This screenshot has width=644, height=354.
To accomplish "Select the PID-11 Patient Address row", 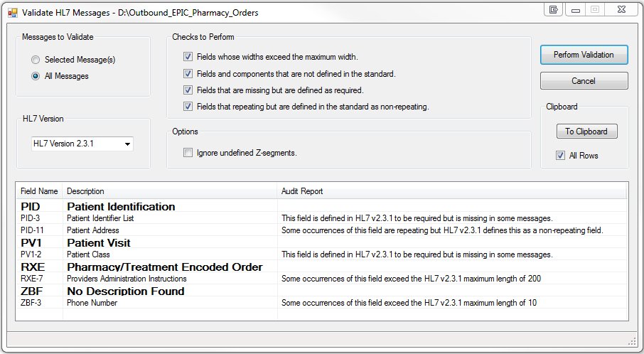I will point(321,230).
